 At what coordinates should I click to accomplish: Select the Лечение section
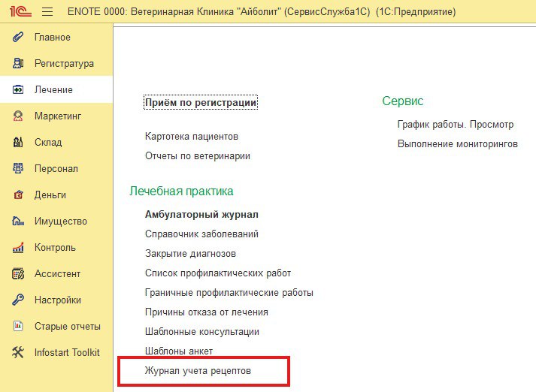53,89
